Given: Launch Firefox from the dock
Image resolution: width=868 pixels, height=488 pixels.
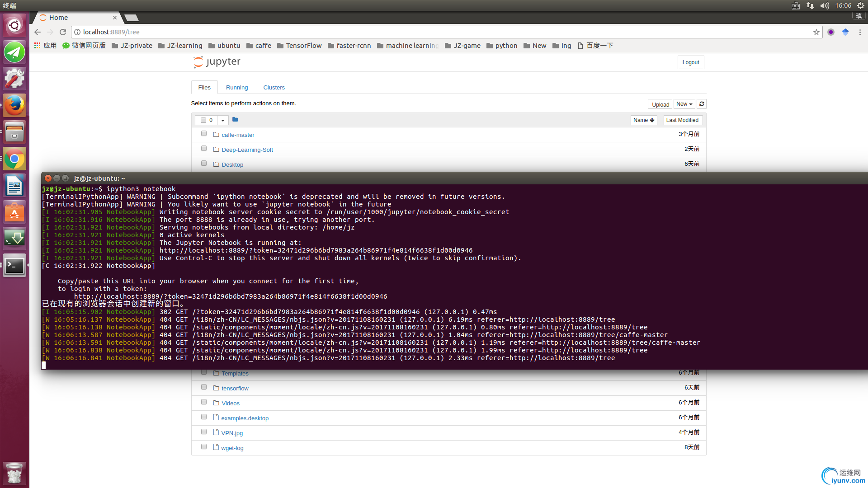Looking at the screenshot, I should (14, 105).
